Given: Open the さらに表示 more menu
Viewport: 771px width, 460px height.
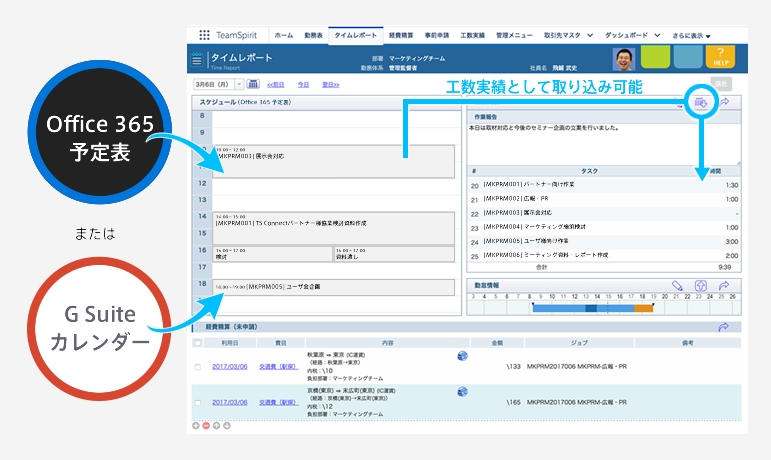Looking at the screenshot, I should click(x=691, y=36).
